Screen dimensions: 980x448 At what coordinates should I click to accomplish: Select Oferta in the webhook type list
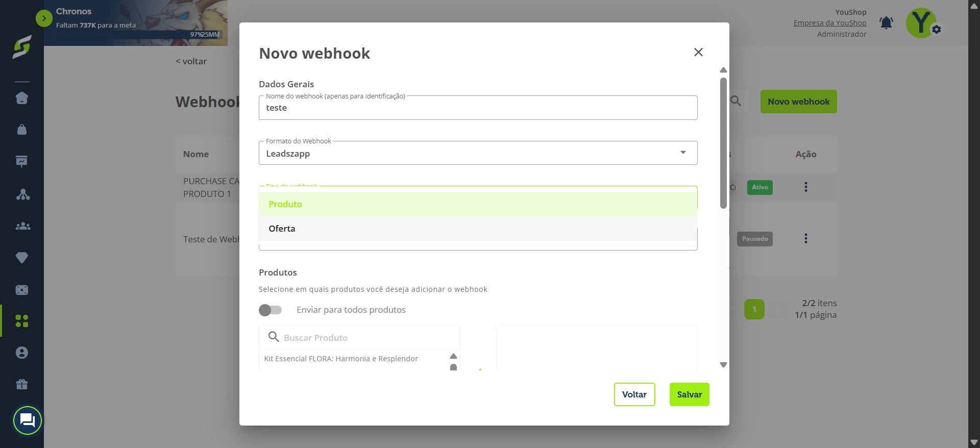click(478, 229)
